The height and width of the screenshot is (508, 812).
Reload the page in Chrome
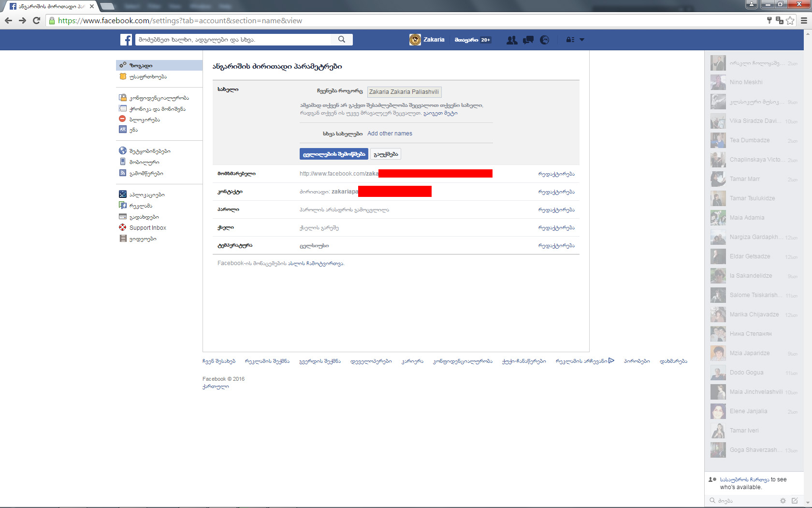36,20
